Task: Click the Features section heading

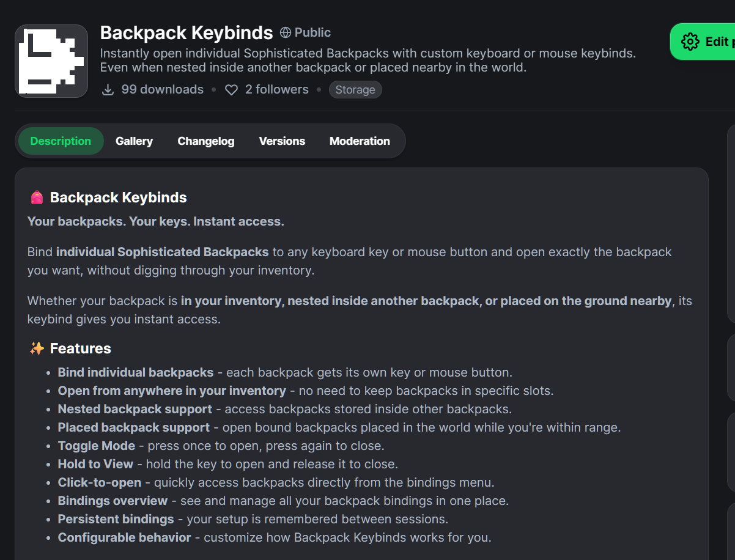Action: pyautogui.click(x=81, y=348)
